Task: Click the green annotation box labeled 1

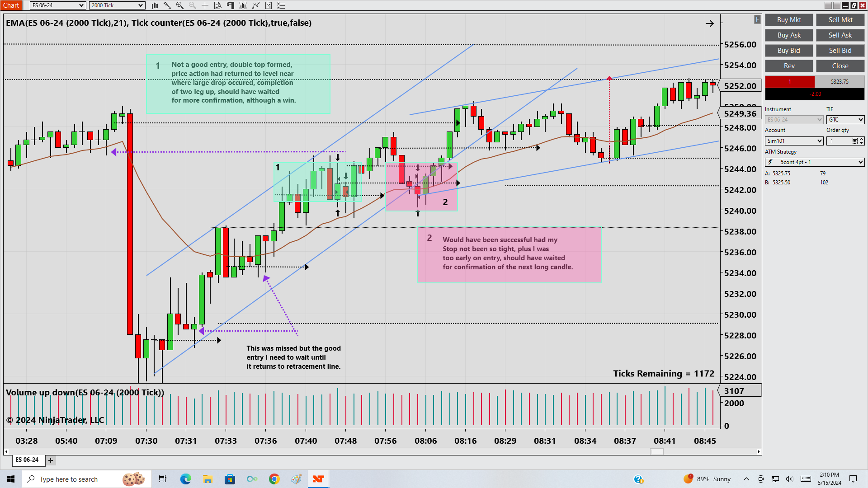Action: [x=238, y=84]
